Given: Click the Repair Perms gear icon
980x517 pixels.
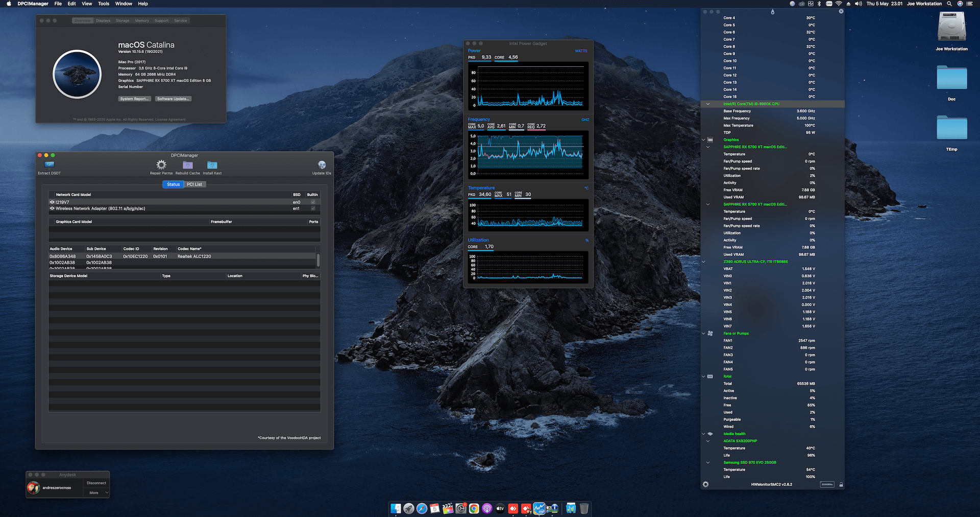Looking at the screenshot, I should (161, 165).
